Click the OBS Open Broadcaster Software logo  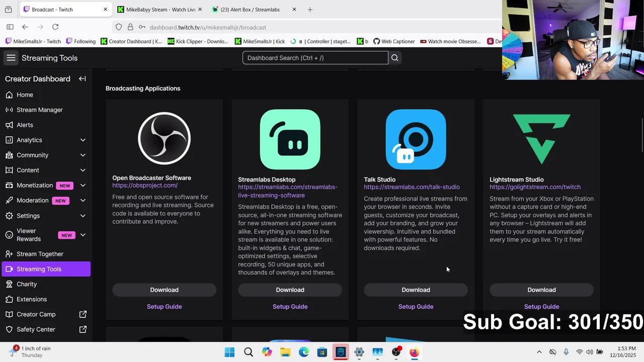[x=164, y=138]
